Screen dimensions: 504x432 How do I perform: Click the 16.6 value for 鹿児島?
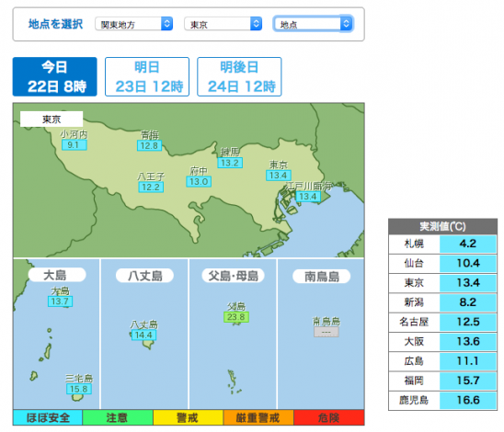pos(468,401)
